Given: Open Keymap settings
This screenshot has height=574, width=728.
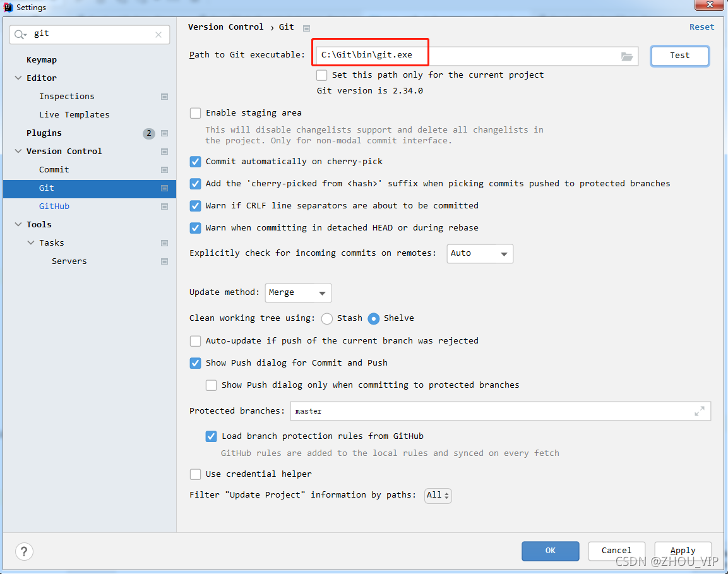Looking at the screenshot, I should click(x=42, y=60).
